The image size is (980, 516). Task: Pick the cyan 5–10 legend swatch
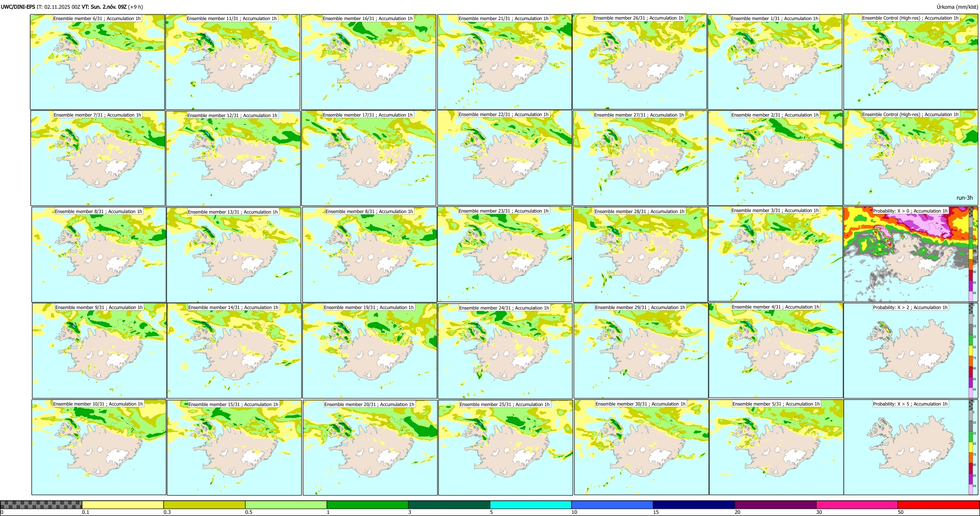[x=530, y=505]
